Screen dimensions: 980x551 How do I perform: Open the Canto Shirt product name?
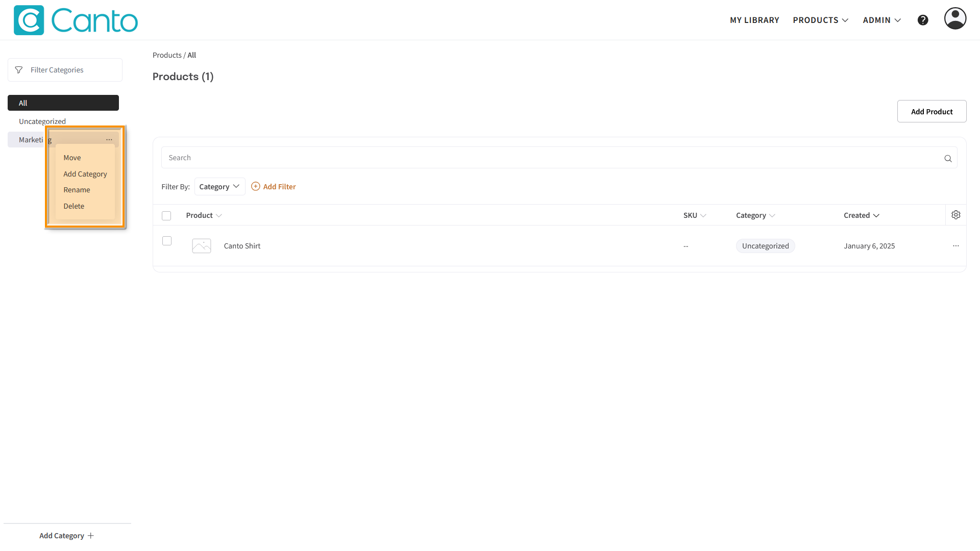242,246
